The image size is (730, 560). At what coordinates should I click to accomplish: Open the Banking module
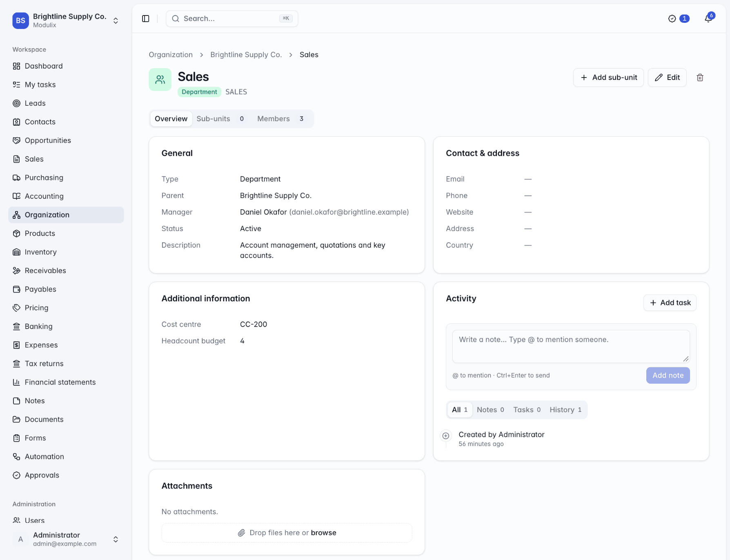[x=66, y=326]
